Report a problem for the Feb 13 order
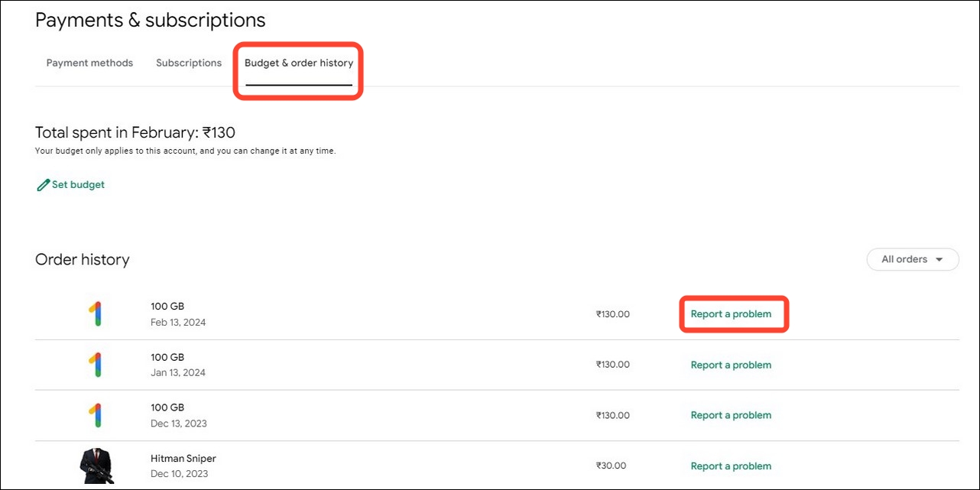Image resolution: width=980 pixels, height=490 pixels. click(731, 313)
